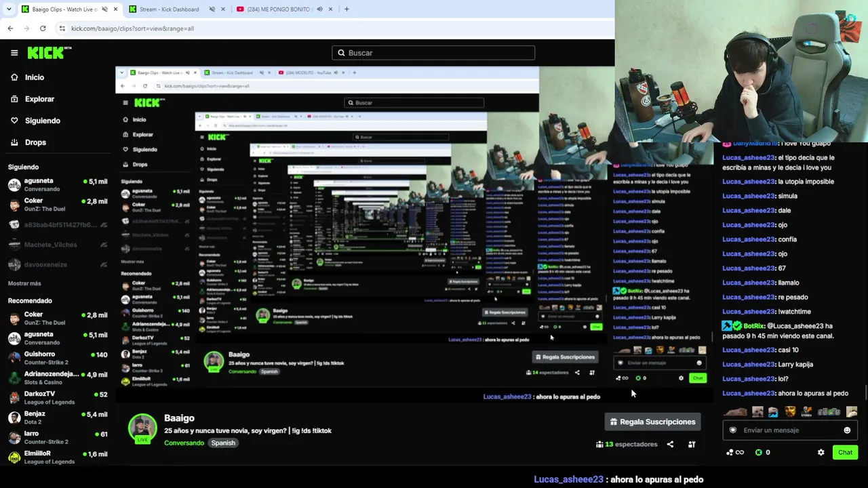
Task: Click the Drops chart icon
Action: coord(14,142)
